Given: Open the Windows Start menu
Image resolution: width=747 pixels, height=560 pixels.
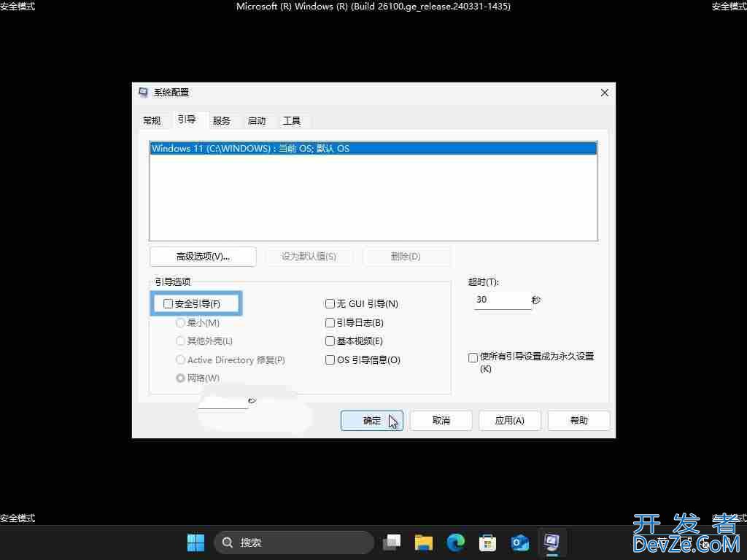Looking at the screenshot, I should pos(196,542).
